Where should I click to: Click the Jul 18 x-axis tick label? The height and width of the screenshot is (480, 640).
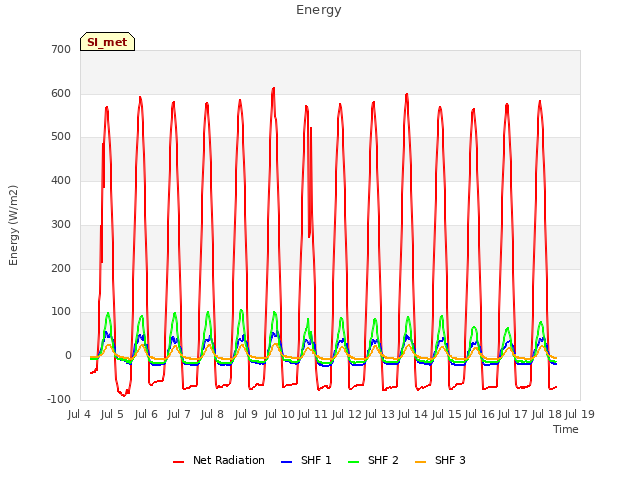[x=546, y=414]
